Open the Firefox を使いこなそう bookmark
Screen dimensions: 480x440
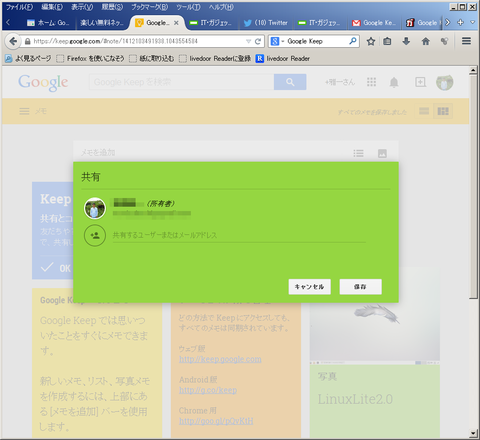pyautogui.click(x=91, y=59)
